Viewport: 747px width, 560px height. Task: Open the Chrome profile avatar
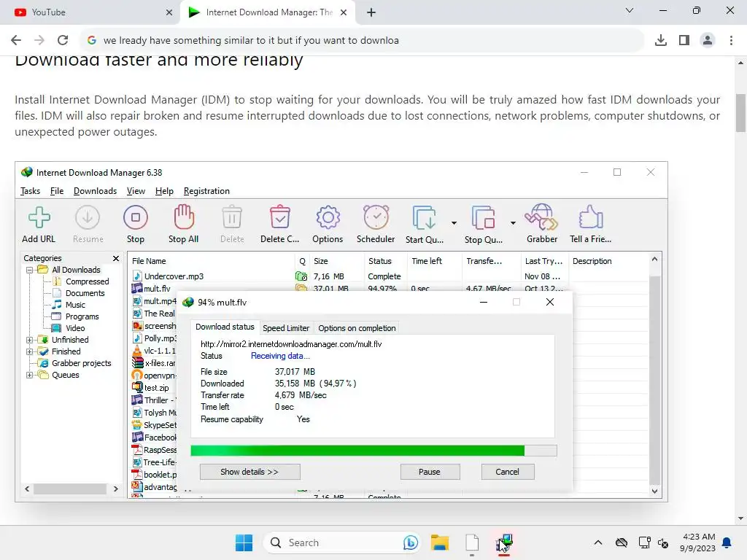click(708, 41)
